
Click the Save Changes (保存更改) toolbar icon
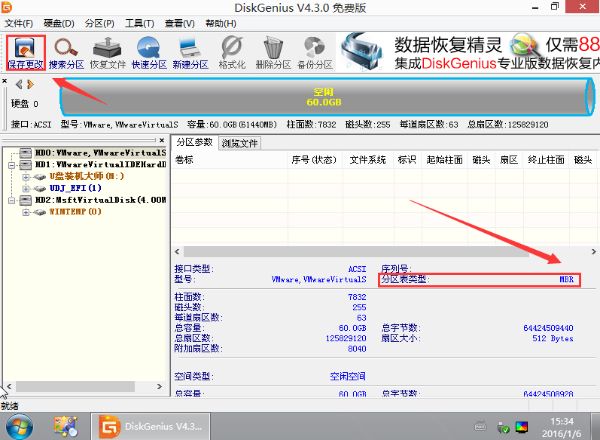(25, 53)
